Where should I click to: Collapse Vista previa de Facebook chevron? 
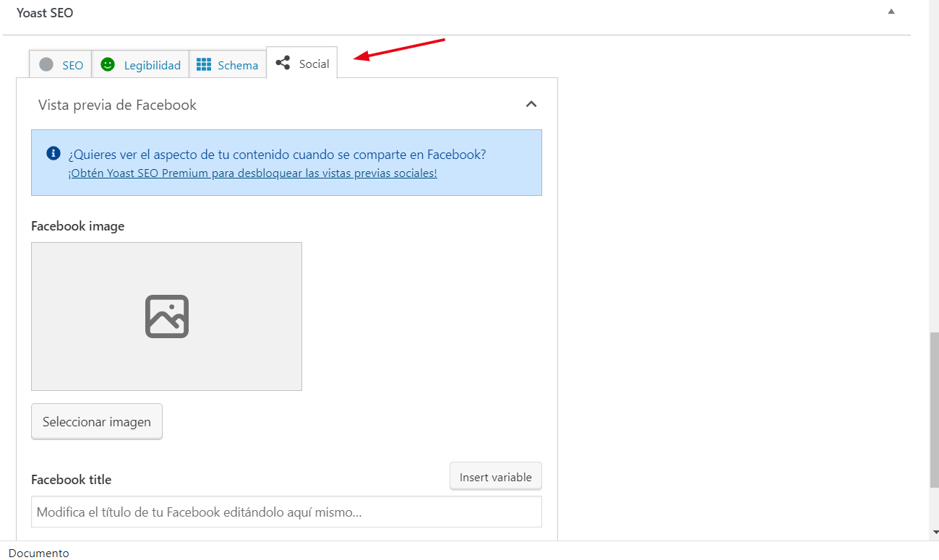(x=531, y=104)
